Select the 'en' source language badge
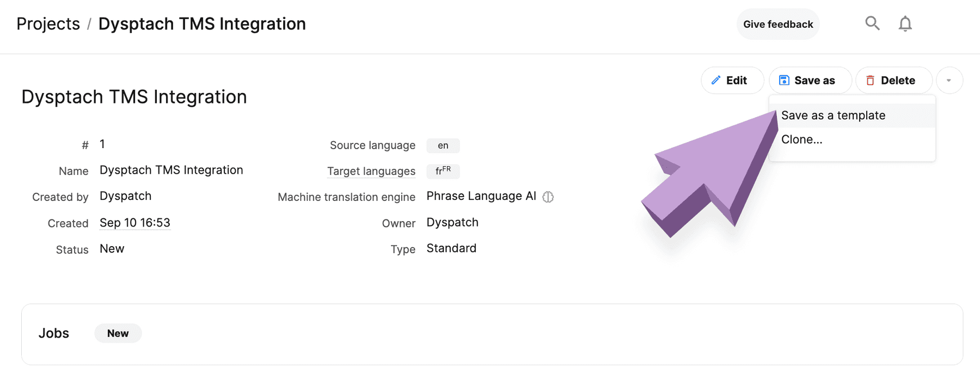This screenshot has width=980, height=373. point(443,145)
